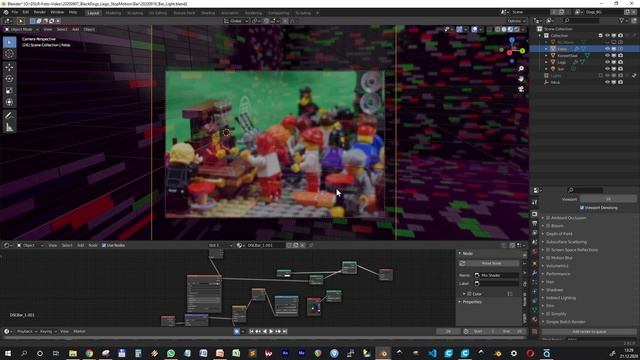Expand the Shadows panel
Screen dimensions: 640x360
pos(554,290)
